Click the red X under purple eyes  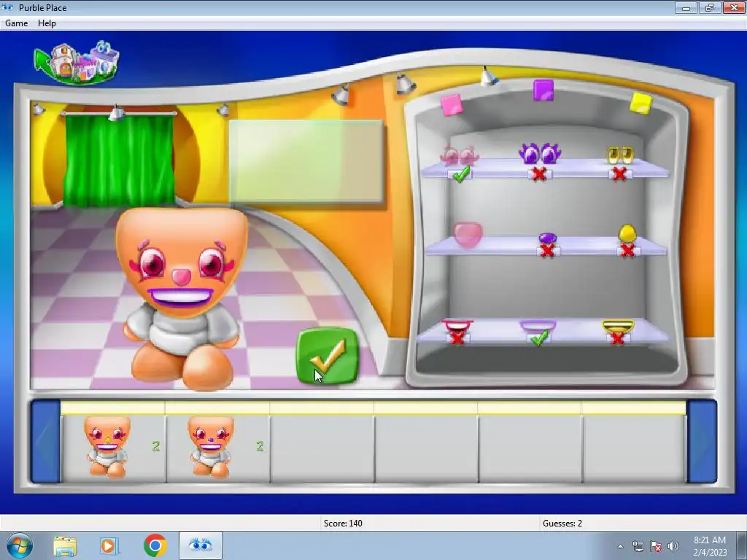click(539, 174)
